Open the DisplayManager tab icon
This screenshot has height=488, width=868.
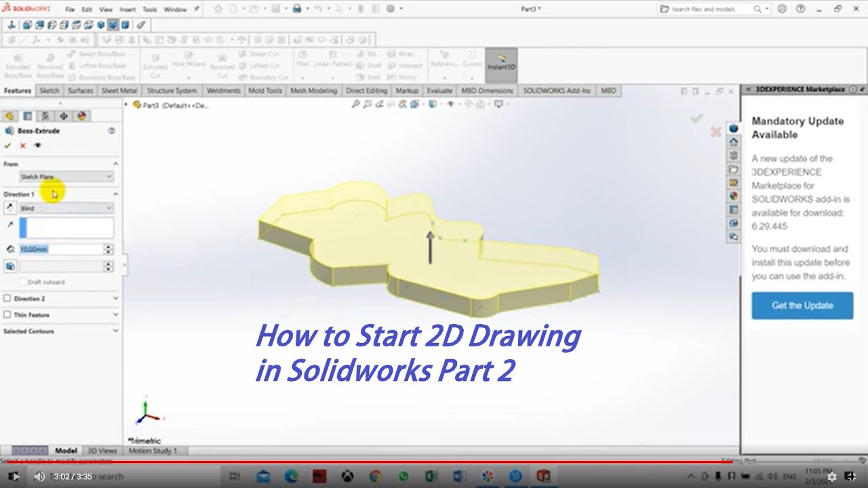[x=81, y=116]
